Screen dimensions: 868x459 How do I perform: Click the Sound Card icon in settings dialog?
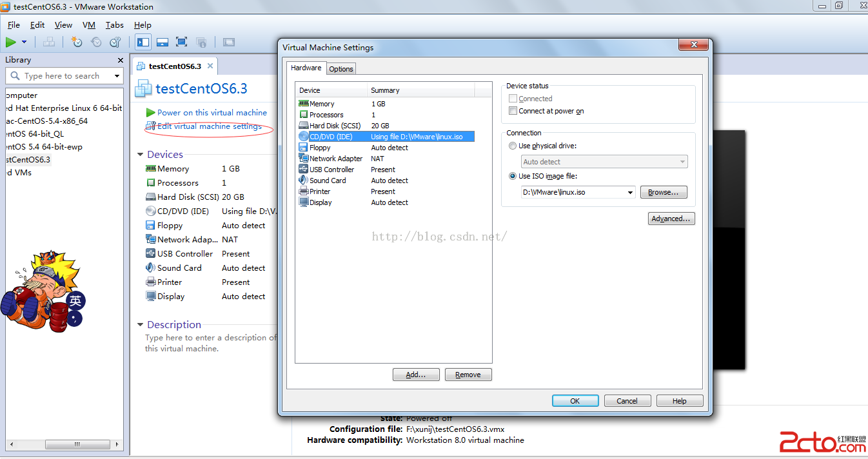(303, 181)
